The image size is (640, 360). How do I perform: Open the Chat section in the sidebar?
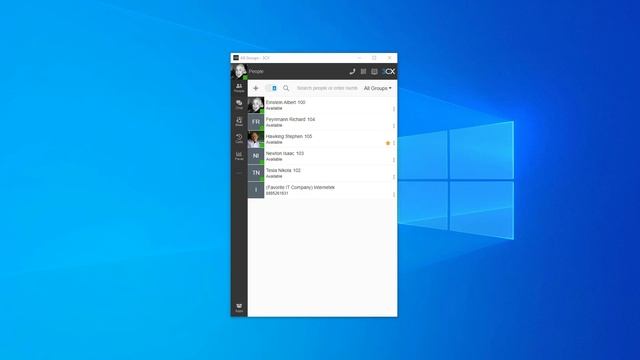(239, 105)
